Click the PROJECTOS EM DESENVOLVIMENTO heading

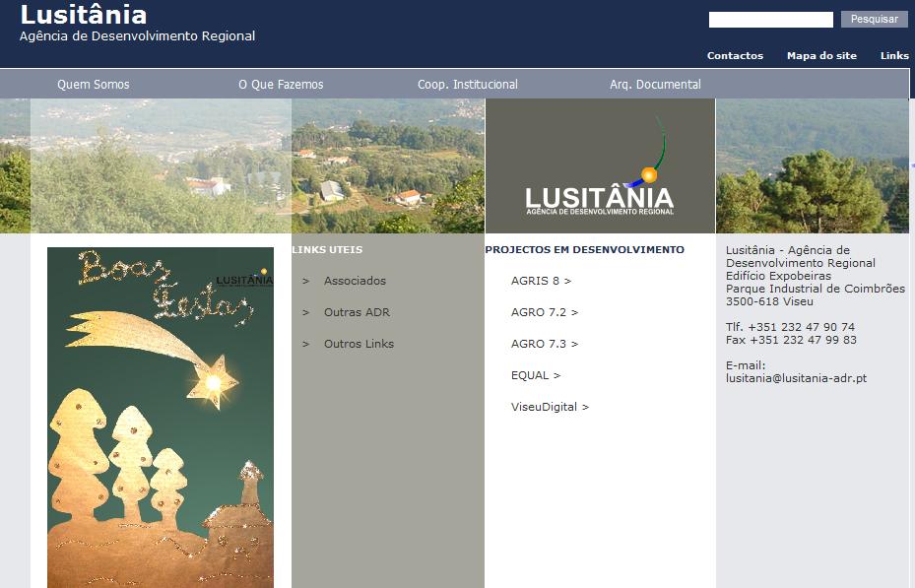[585, 249]
